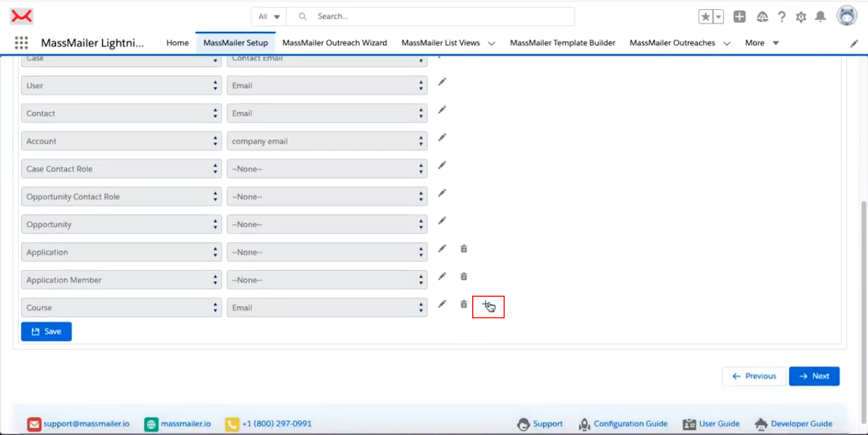Edit the Account row mapping
This screenshot has width=868, height=435.
(x=442, y=137)
